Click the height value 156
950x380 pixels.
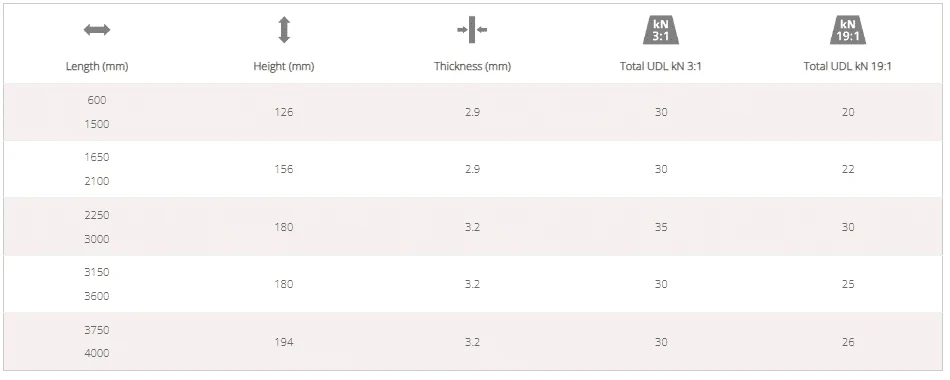284,169
